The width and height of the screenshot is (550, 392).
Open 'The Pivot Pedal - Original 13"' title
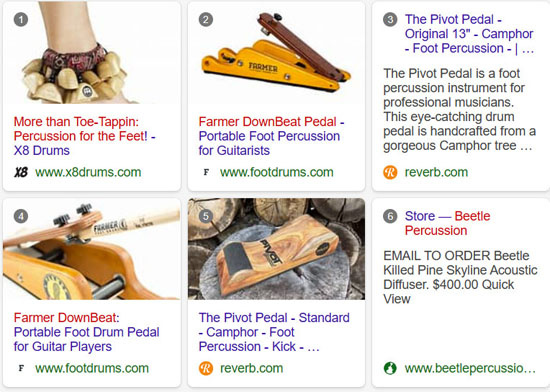[469, 34]
